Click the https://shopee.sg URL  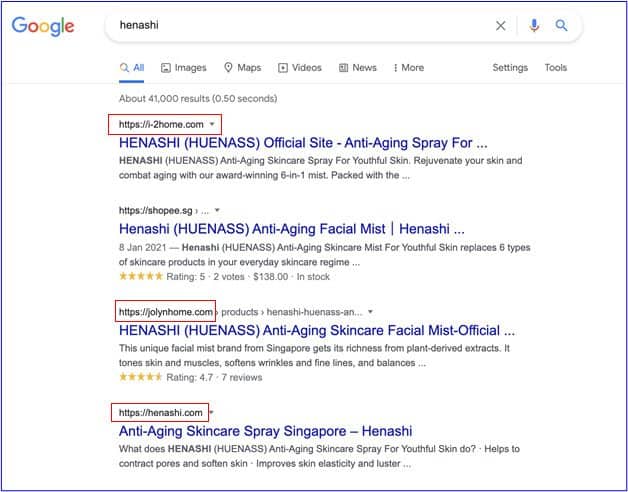pos(155,210)
